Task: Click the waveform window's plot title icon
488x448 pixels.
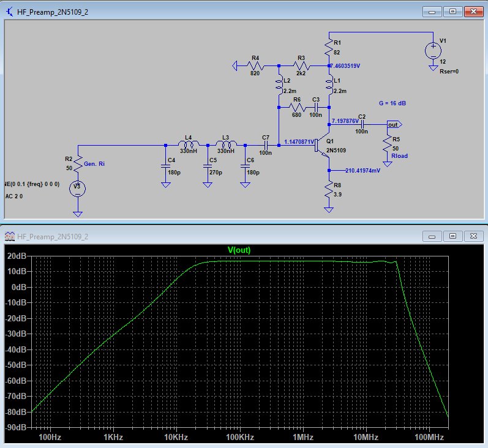Action: click(x=10, y=236)
